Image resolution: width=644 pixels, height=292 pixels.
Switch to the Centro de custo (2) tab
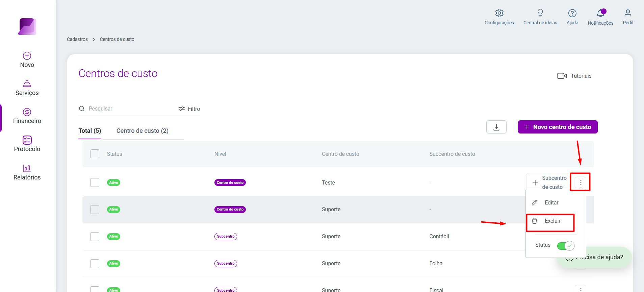click(143, 131)
